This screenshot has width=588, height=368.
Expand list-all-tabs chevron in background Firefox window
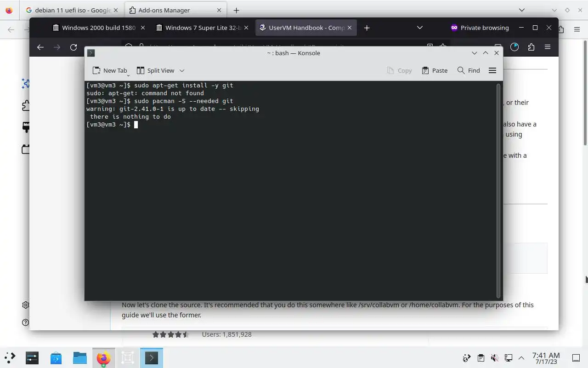click(521, 10)
